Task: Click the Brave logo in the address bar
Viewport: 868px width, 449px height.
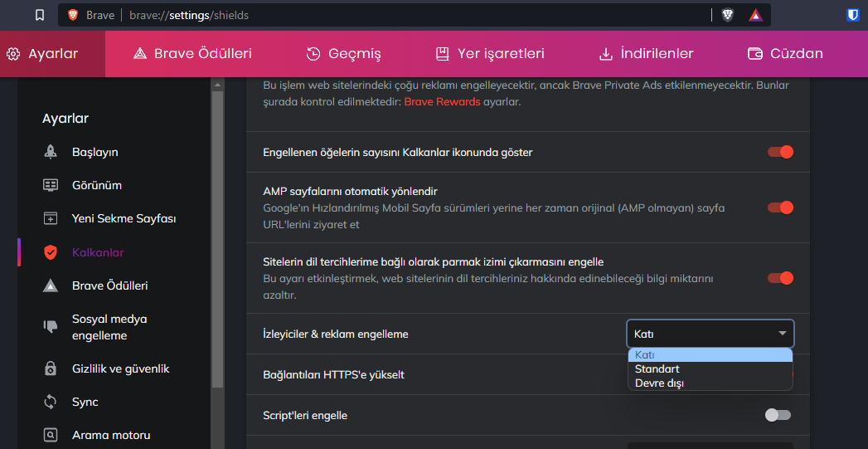Action: [72, 16]
